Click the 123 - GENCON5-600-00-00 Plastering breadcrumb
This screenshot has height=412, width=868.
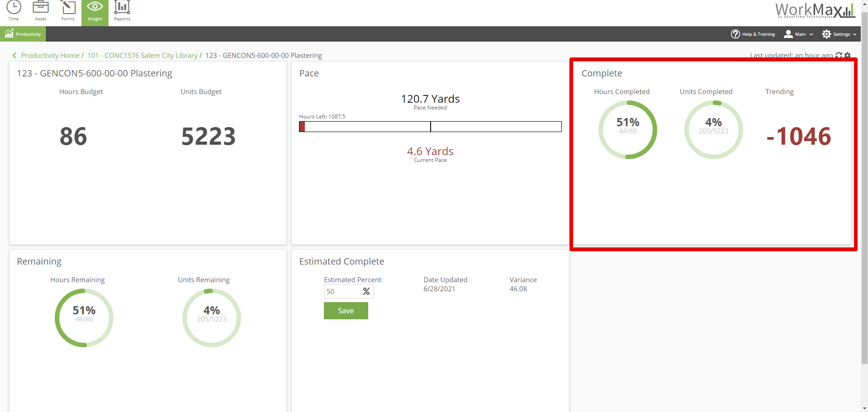tap(264, 55)
